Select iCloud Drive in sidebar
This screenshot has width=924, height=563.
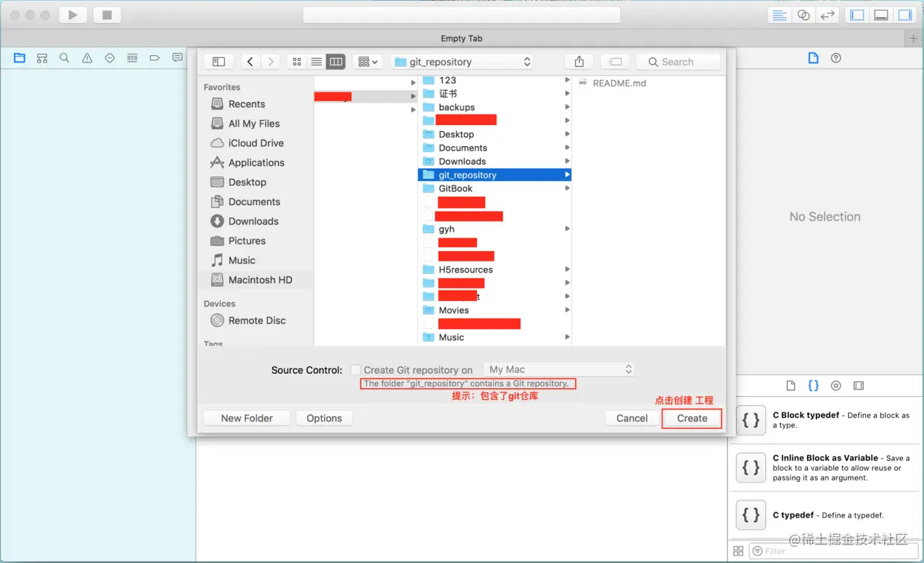(x=256, y=143)
